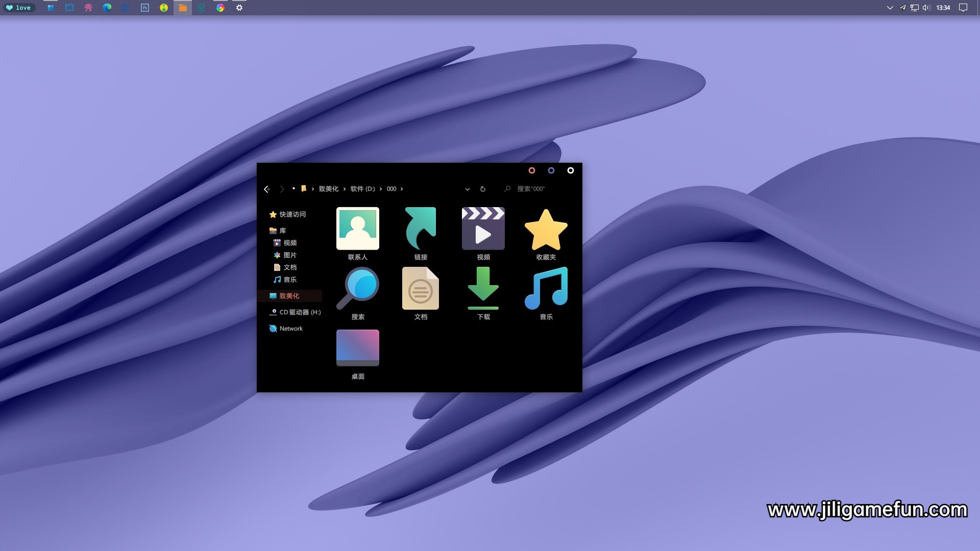Open the 视频 clapperboard folder in the file pane
This screenshot has width=980, height=551.
pos(483,234)
